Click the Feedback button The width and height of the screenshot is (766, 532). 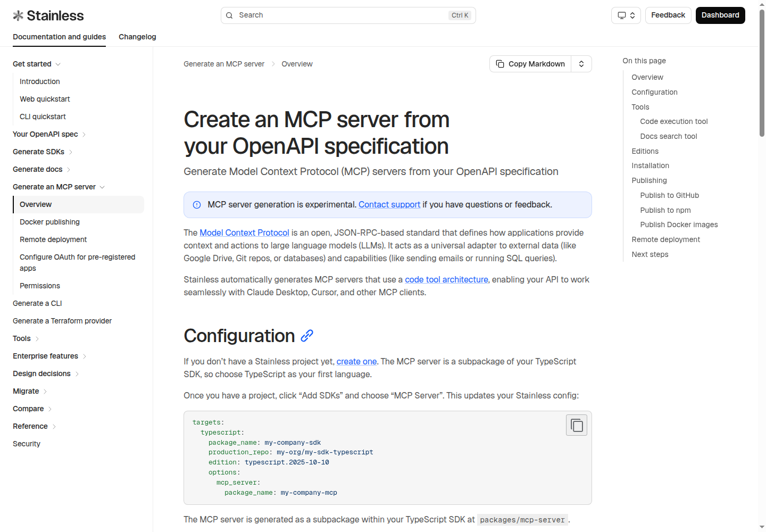coord(668,15)
